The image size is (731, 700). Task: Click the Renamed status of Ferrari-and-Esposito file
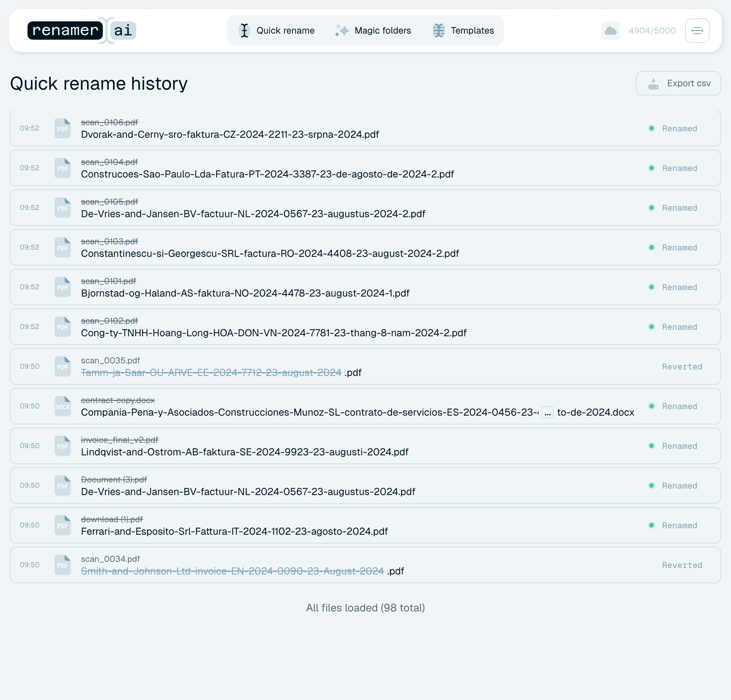pos(673,526)
